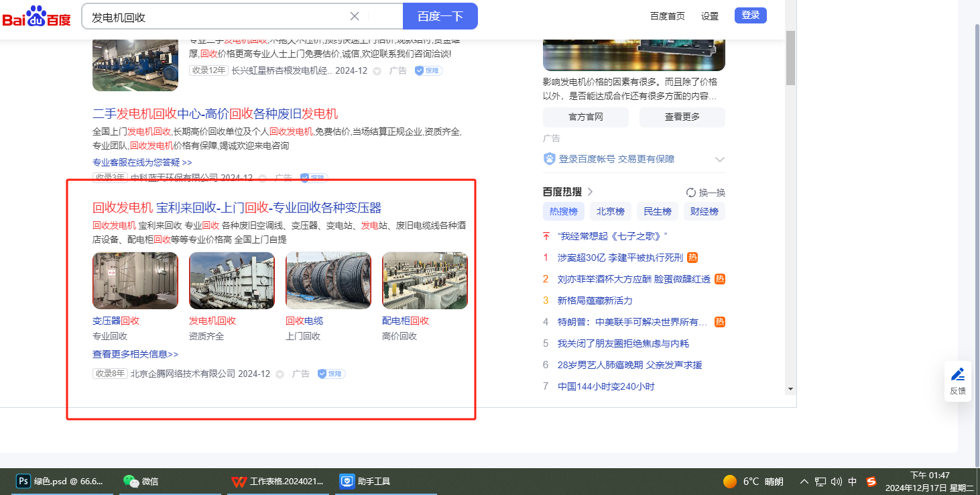Open the 发电机回收 caption link under thumbnail
Viewport: 980px width, 495px height.
[x=212, y=321]
